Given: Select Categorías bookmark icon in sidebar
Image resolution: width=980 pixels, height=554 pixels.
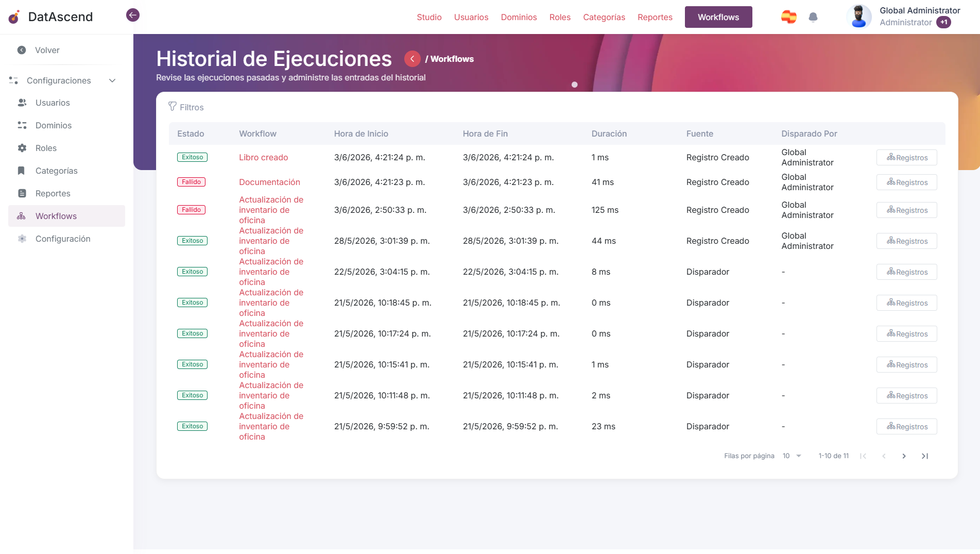Looking at the screenshot, I should pyautogui.click(x=21, y=171).
